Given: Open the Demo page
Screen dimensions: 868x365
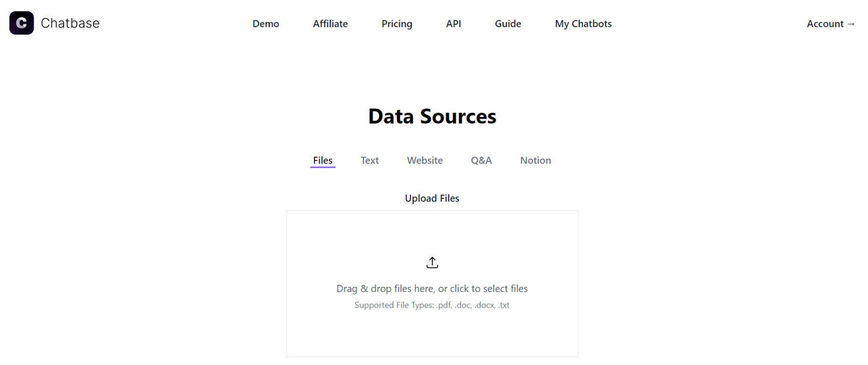Looking at the screenshot, I should pyautogui.click(x=266, y=24).
